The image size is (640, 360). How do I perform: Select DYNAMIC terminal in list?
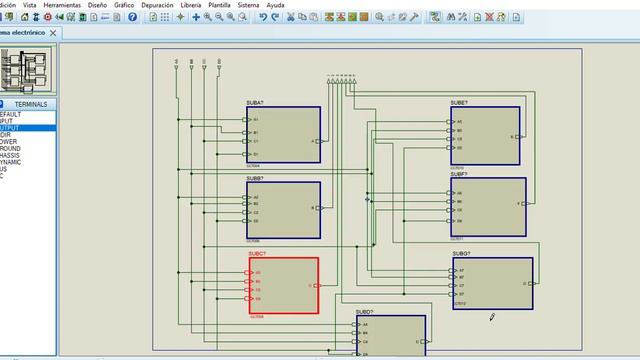point(28,162)
